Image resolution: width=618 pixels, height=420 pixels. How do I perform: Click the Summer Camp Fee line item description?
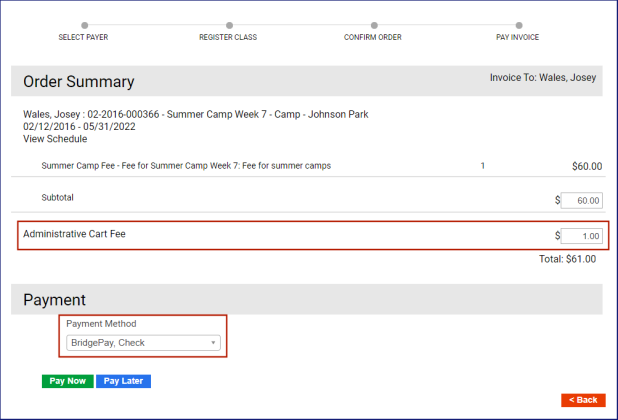click(x=186, y=166)
